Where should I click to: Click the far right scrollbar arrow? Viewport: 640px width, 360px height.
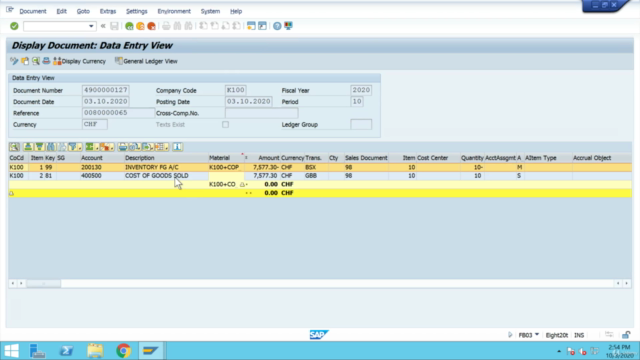tap(627, 283)
